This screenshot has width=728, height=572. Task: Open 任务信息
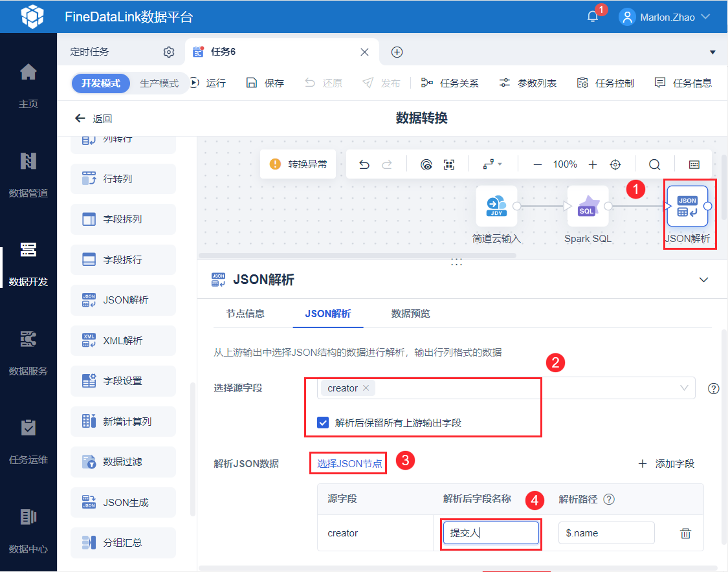click(x=683, y=83)
